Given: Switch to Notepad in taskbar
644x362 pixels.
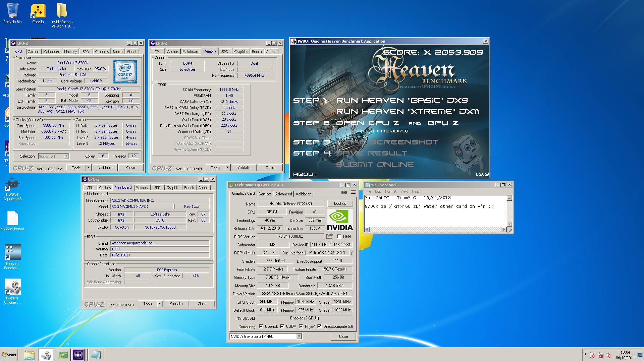Looking at the screenshot, I should pyautogui.click(x=96, y=355).
